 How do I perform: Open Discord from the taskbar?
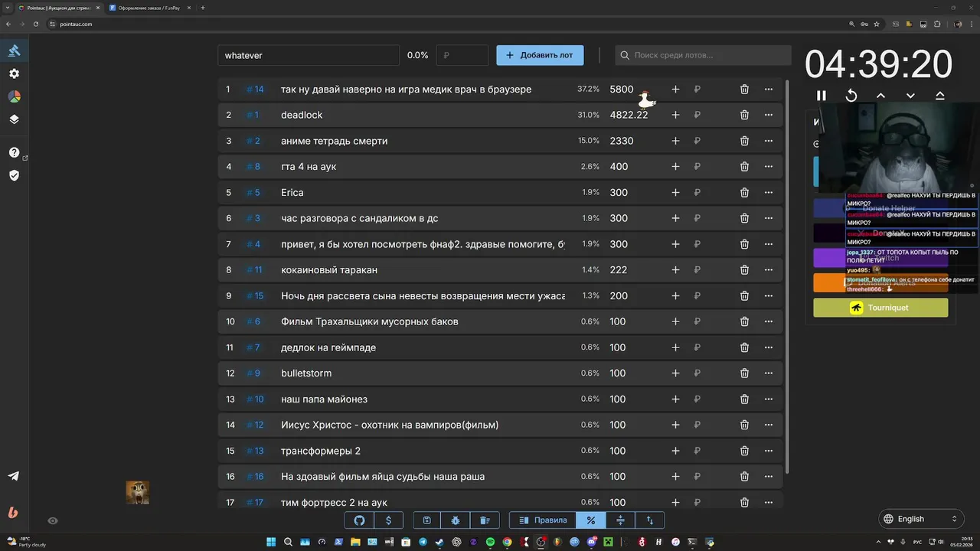click(592, 542)
